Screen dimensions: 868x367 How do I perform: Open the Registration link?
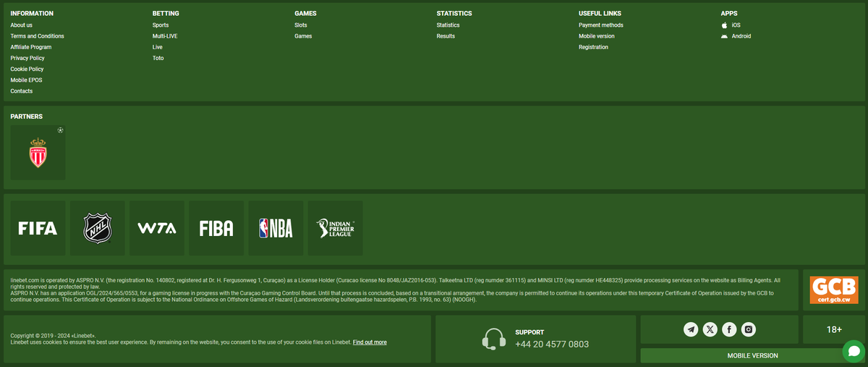[x=593, y=47]
